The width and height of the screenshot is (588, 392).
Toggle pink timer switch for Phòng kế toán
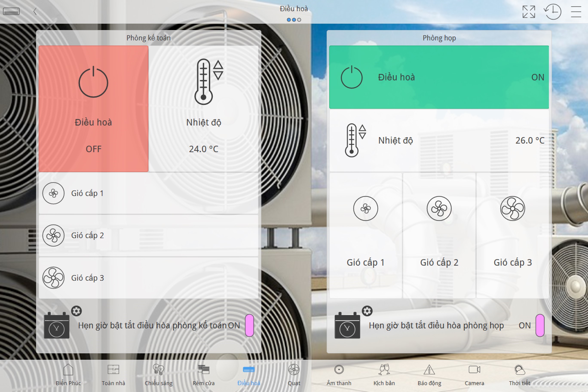(x=249, y=325)
